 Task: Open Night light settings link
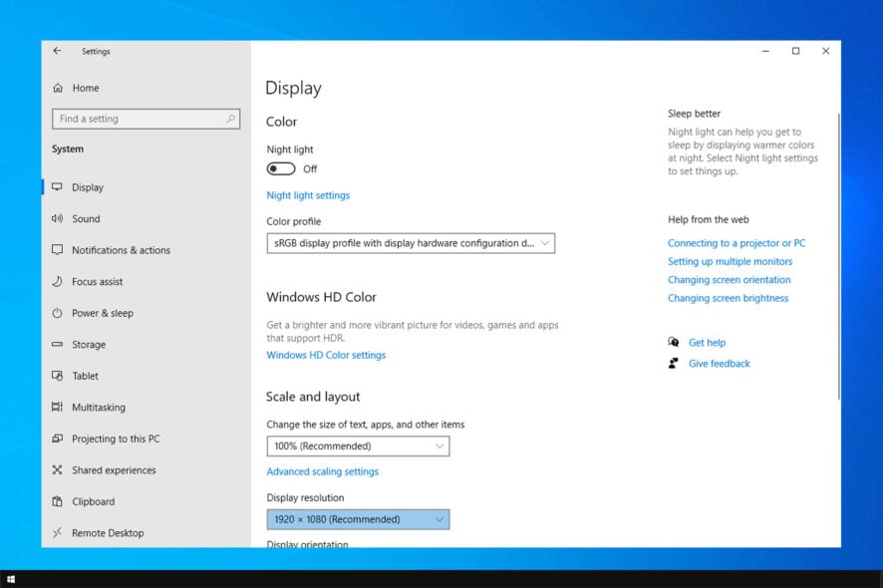308,195
